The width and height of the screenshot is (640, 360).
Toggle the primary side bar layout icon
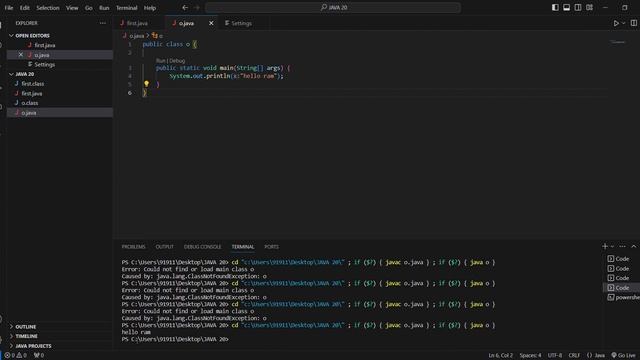(555, 7)
